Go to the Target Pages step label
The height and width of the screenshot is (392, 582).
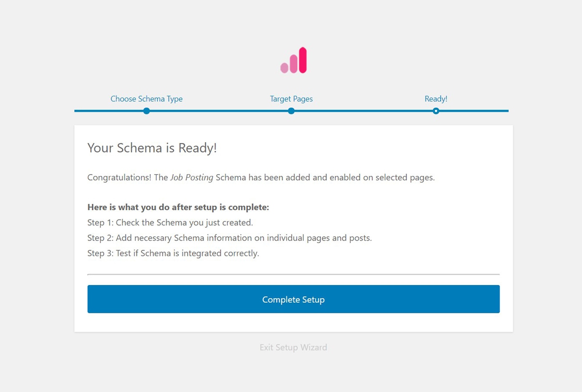tap(291, 99)
